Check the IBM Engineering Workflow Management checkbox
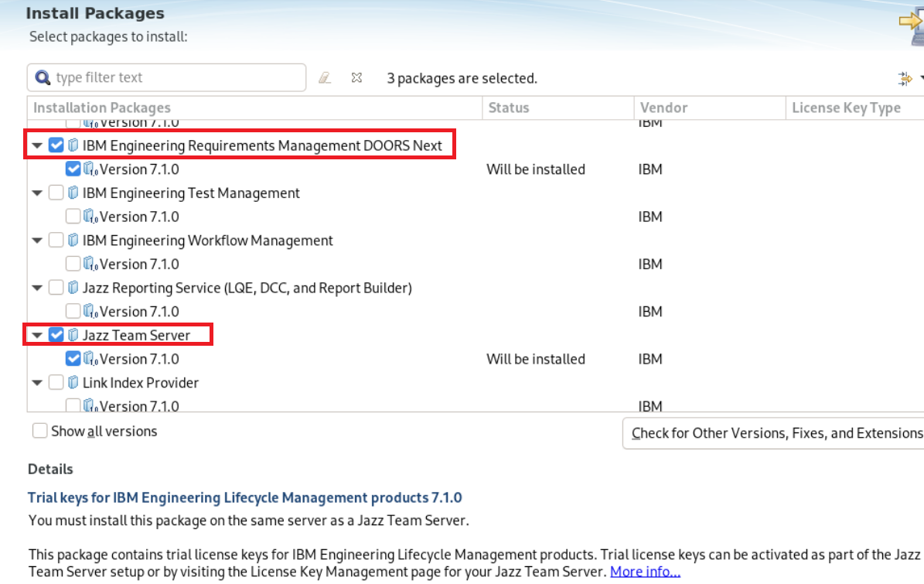The width and height of the screenshot is (924, 584). [56, 241]
